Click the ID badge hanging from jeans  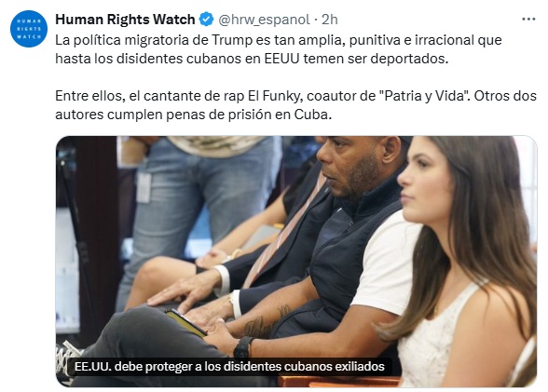point(144,187)
